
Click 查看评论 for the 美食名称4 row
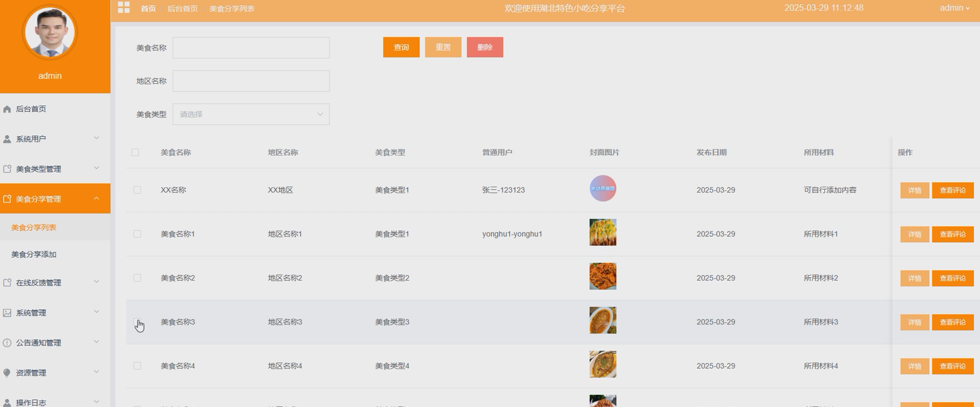click(952, 366)
